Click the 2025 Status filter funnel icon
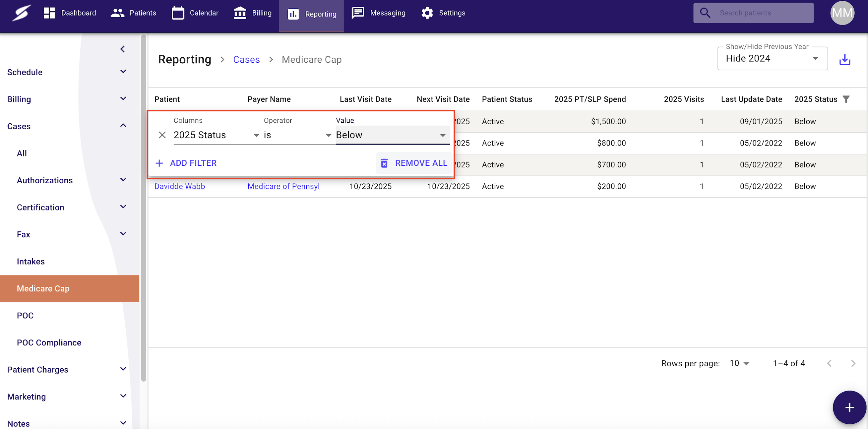 click(846, 99)
